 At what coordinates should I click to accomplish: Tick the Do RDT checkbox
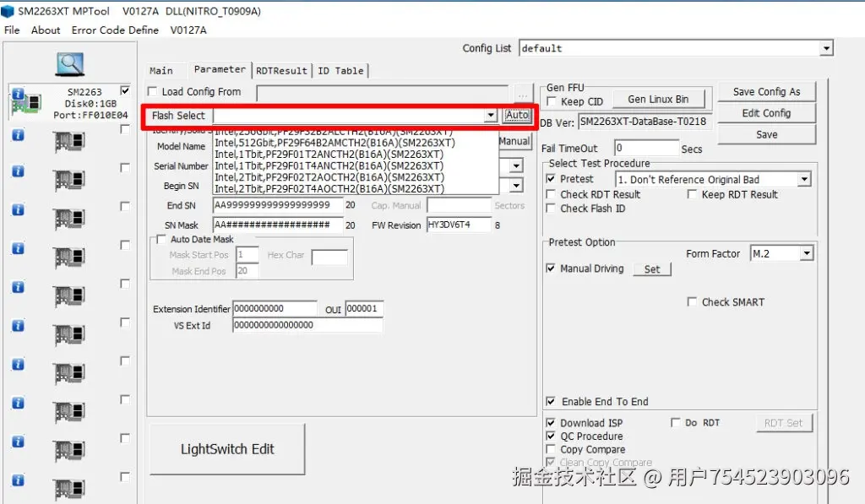[x=675, y=422]
